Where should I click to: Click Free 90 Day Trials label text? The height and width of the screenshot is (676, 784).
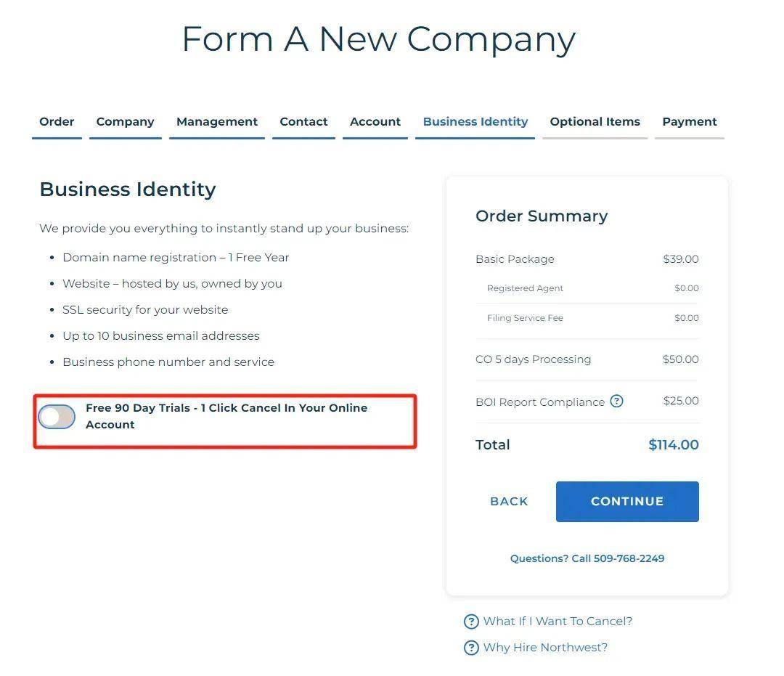[226, 416]
